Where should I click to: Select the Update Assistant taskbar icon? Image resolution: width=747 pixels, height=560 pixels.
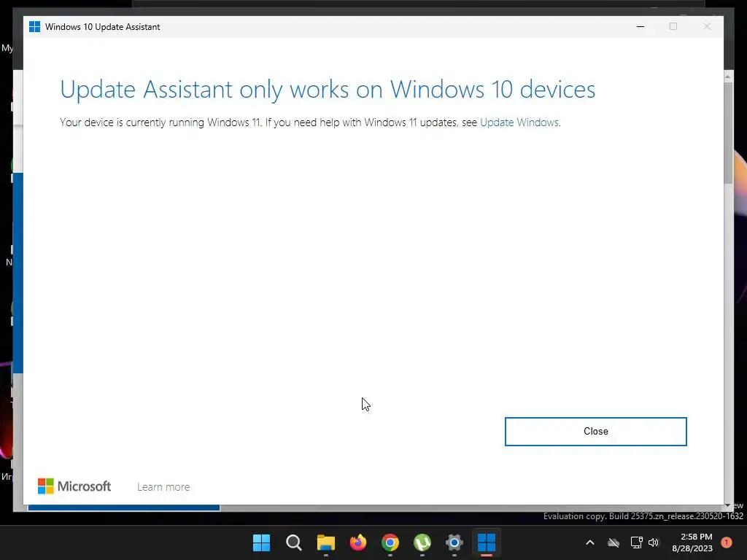[x=487, y=542]
